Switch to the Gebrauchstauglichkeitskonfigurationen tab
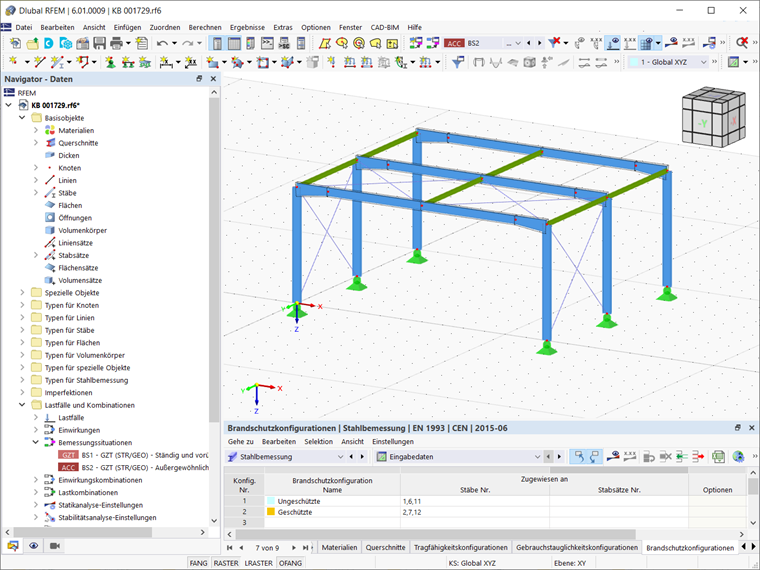Viewport: 760px width, 570px height. click(577, 547)
